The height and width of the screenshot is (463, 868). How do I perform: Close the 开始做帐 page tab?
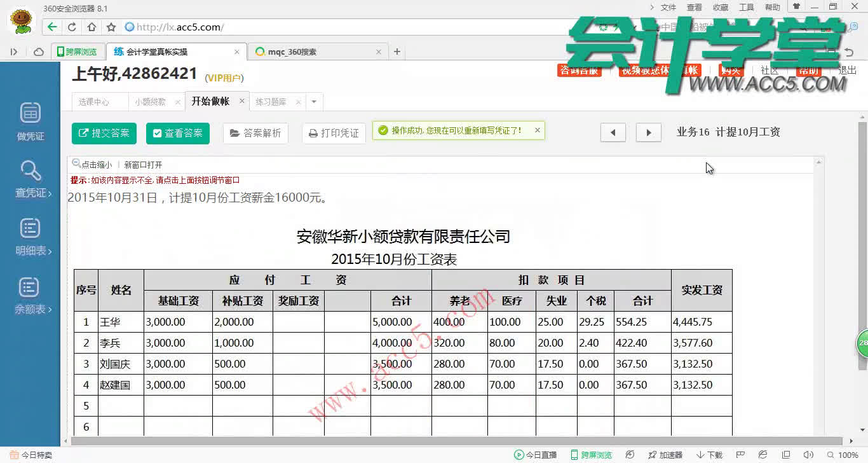point(241,101)
